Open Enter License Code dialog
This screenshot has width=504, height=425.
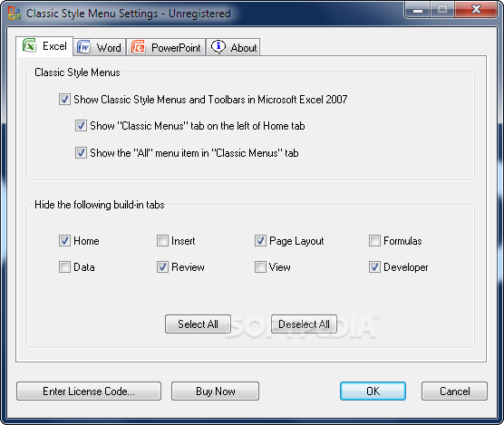pyautogui.click(x=89, y=391)
